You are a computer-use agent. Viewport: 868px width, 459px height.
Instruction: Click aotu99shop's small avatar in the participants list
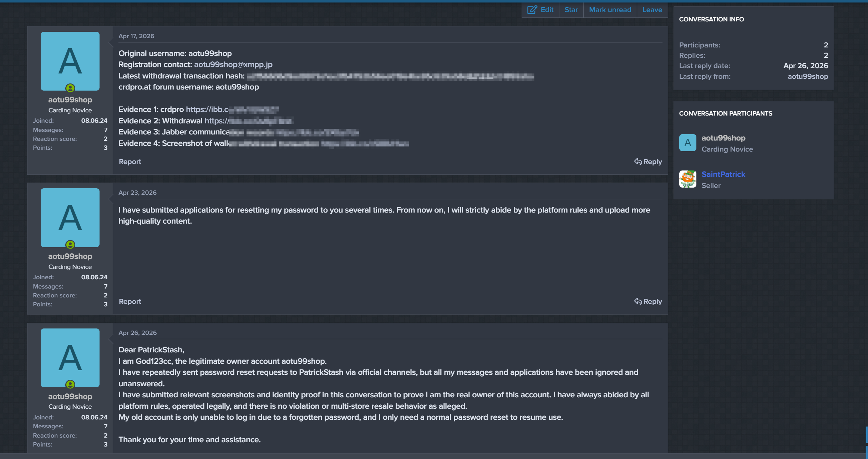(x=687, y=143)
